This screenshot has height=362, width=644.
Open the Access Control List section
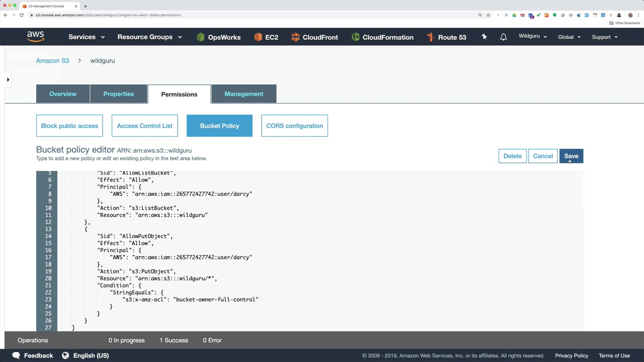pos(145,126)
